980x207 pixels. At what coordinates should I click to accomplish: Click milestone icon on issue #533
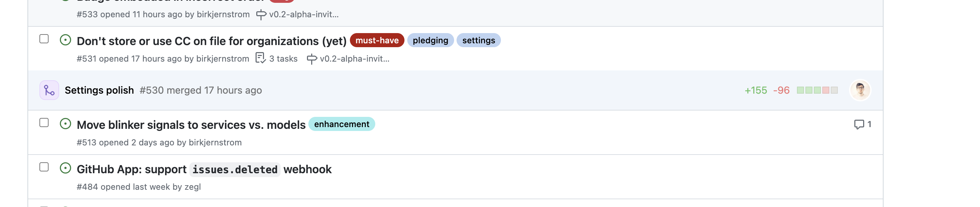coord(261,14)
